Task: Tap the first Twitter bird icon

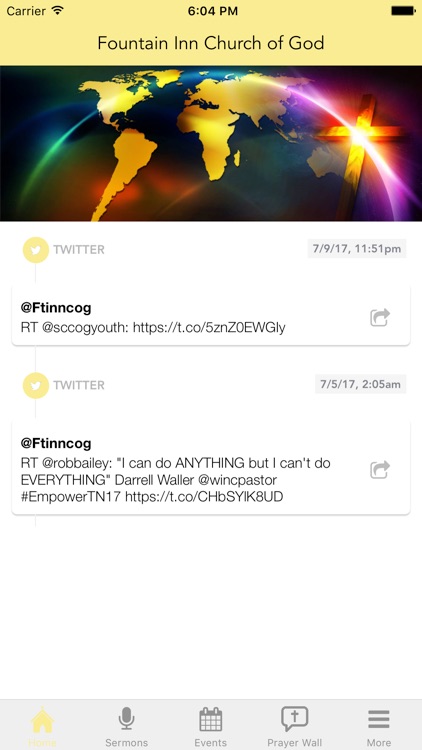Action: tap(36, 250)
